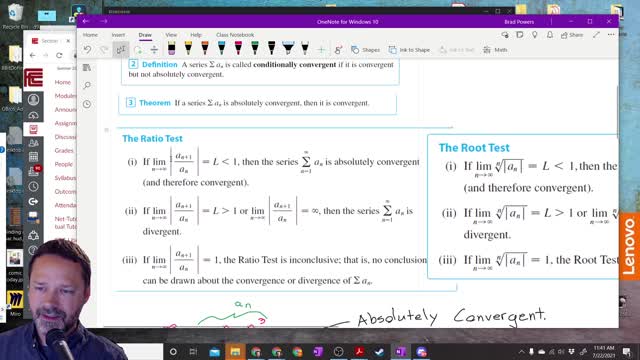Go forward with the OneNote title bar arrow
The height and width of the screenshot is (360, 640).
tap(103, 21)
